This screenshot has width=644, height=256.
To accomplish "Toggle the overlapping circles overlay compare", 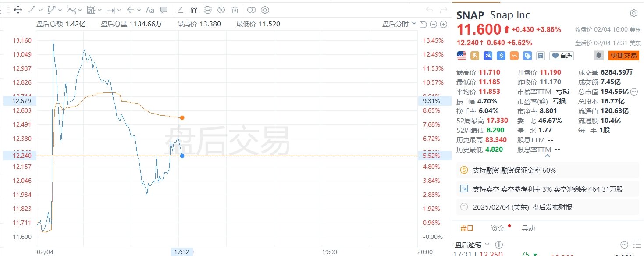I will (x=251, y=10).
